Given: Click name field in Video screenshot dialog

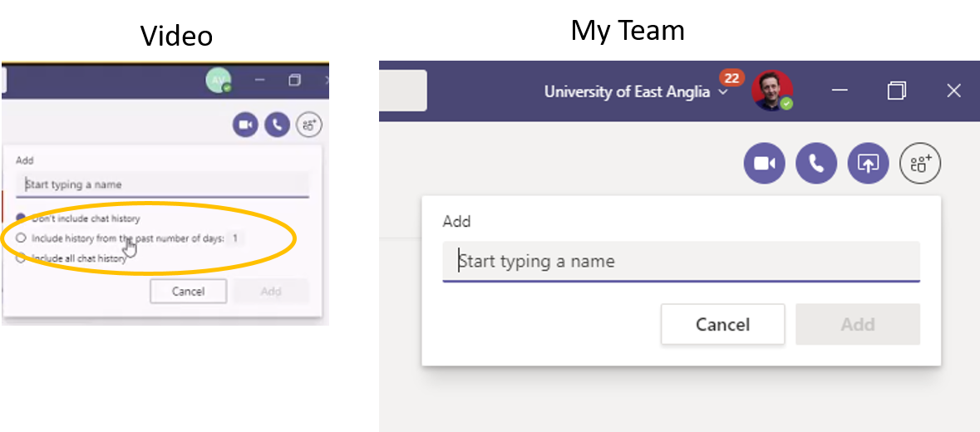Looking at the screenshot, I should (x=162, y=184).
